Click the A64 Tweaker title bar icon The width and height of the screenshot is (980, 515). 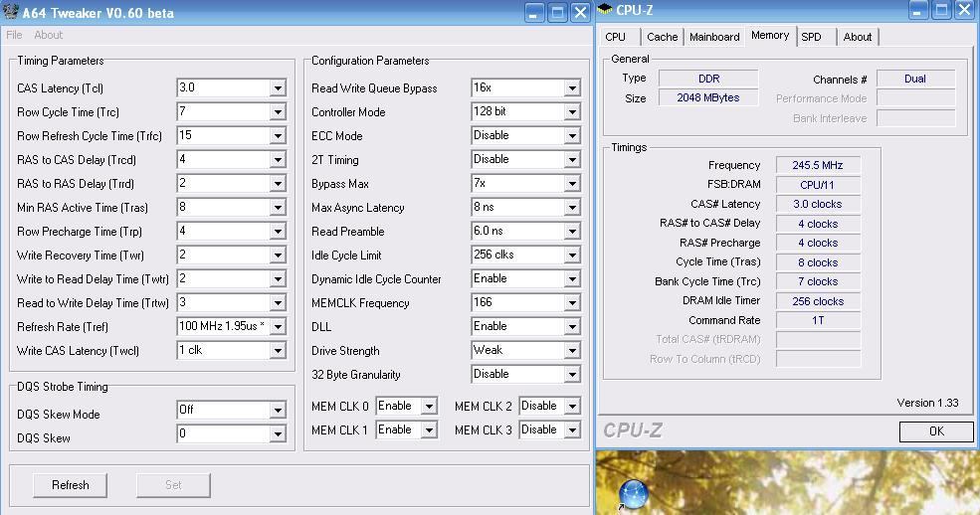(11, 11)
